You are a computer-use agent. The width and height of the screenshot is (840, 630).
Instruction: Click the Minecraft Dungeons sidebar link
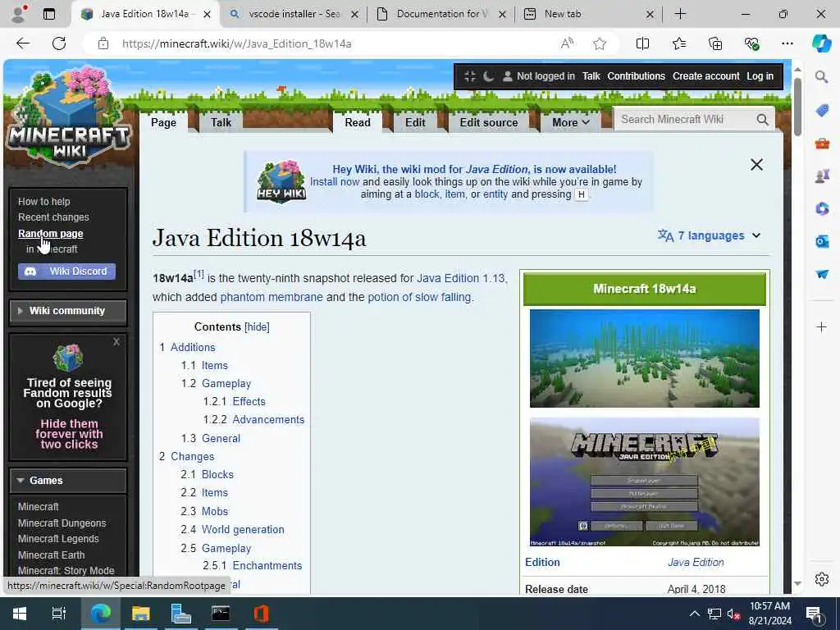pyautogui.click(x=62, y=523)
